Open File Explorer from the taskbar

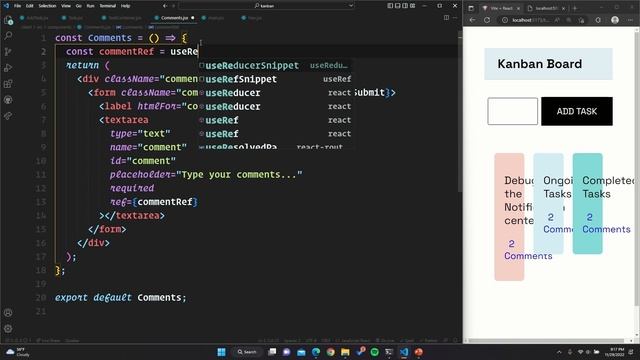345,352
